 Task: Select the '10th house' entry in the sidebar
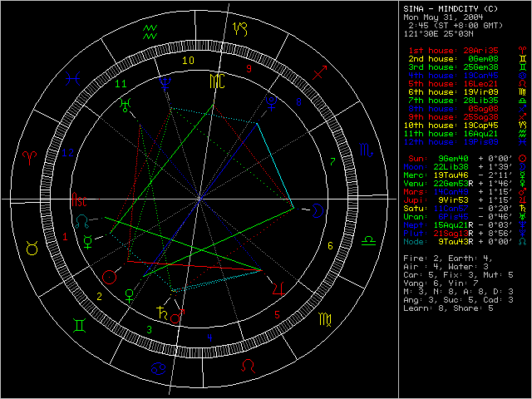(x=454, y=125)
